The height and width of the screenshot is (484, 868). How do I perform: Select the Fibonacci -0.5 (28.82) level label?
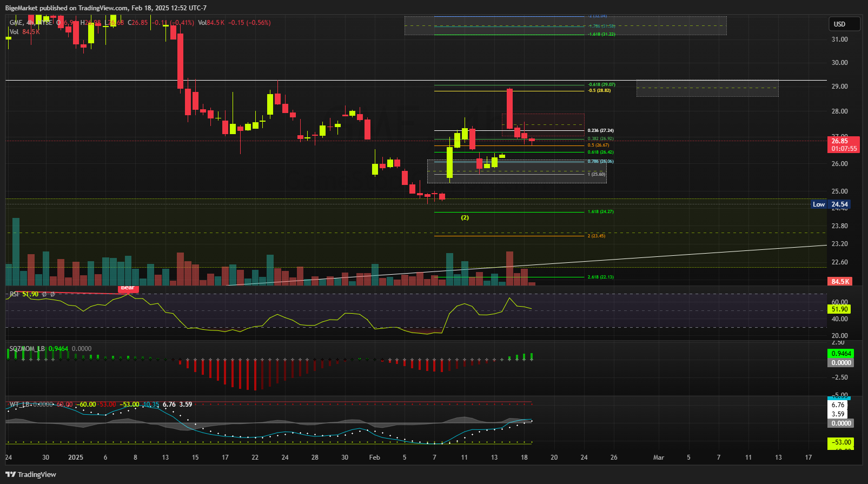coord(599,90)
